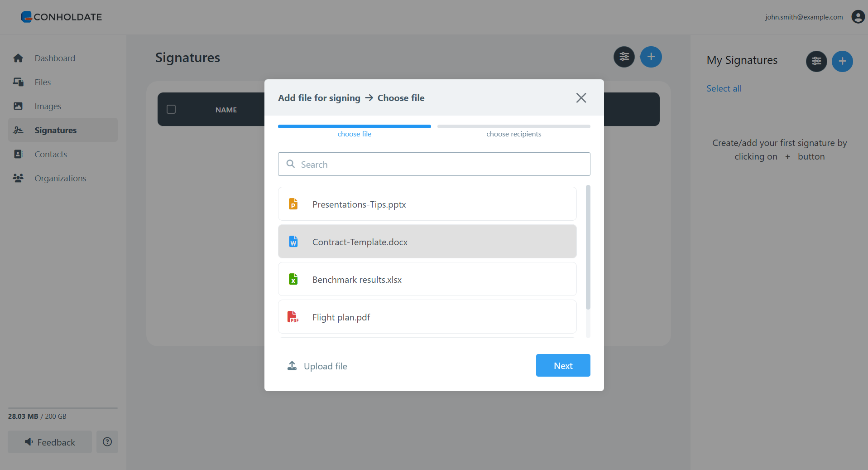868x470 pixels.
Task: Open the My Signatures filter icon
Action: click(816, 61)
